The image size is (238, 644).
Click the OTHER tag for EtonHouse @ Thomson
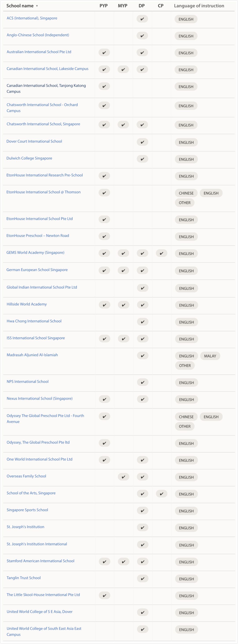(185, 202)
